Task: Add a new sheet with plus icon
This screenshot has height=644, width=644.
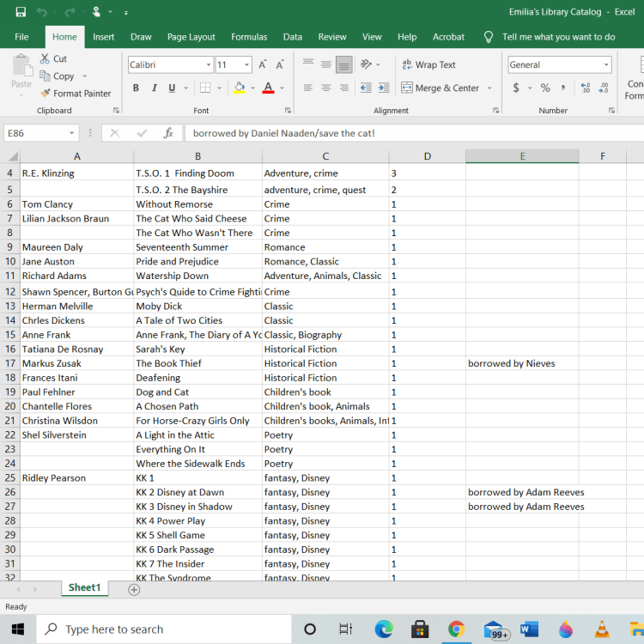Action: click(x=134, y=589)
